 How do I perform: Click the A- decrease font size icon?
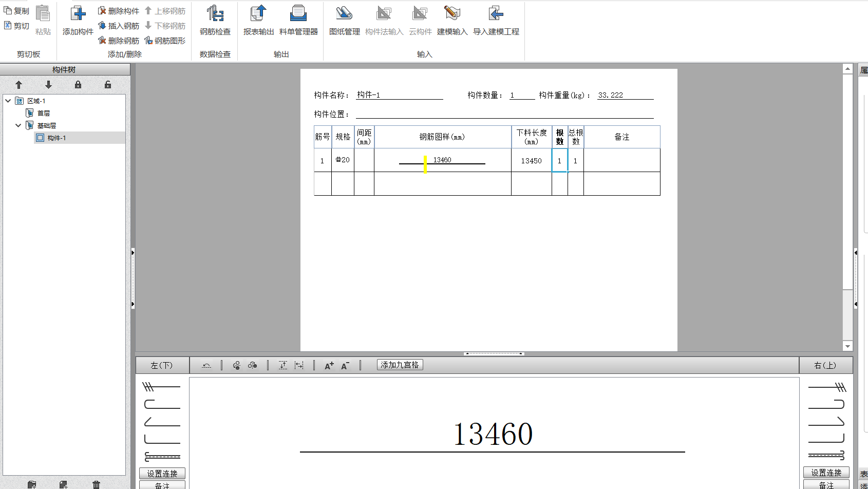[x=345, y=365]
